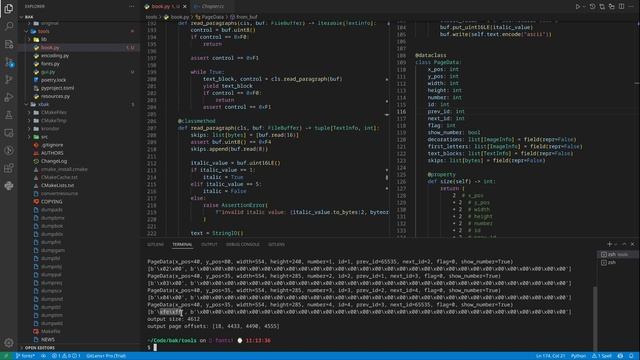Open the Run and Debug view icon

(9, 97)
